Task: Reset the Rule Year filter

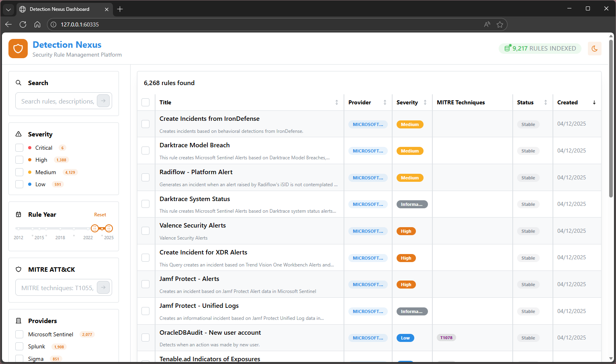Action: tap(100, 215)
